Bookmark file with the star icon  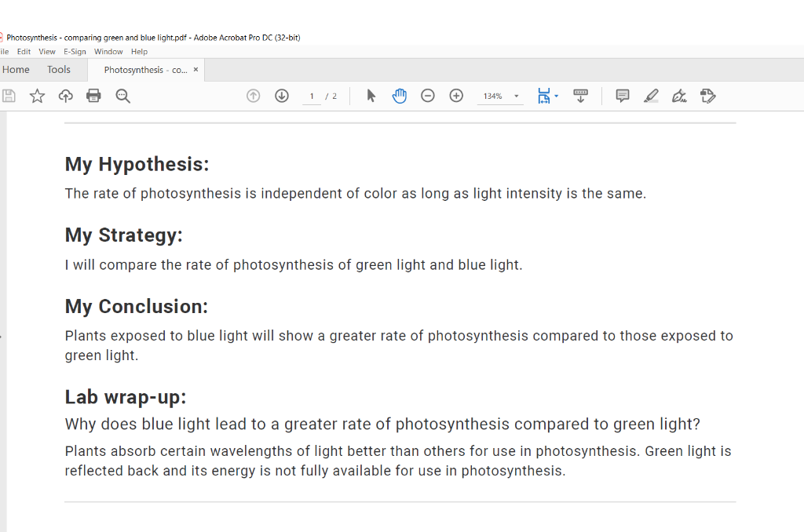(37, 96)
